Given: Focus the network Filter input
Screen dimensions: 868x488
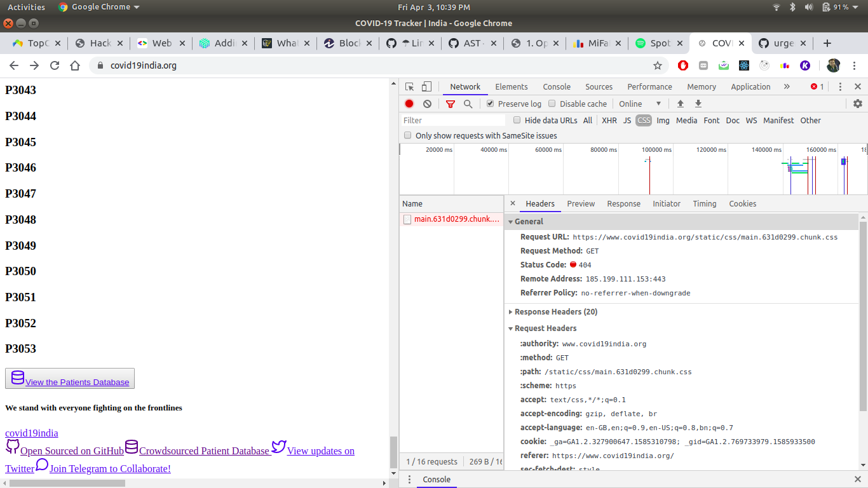Looking at the screenshot, I should pos(454,120).
